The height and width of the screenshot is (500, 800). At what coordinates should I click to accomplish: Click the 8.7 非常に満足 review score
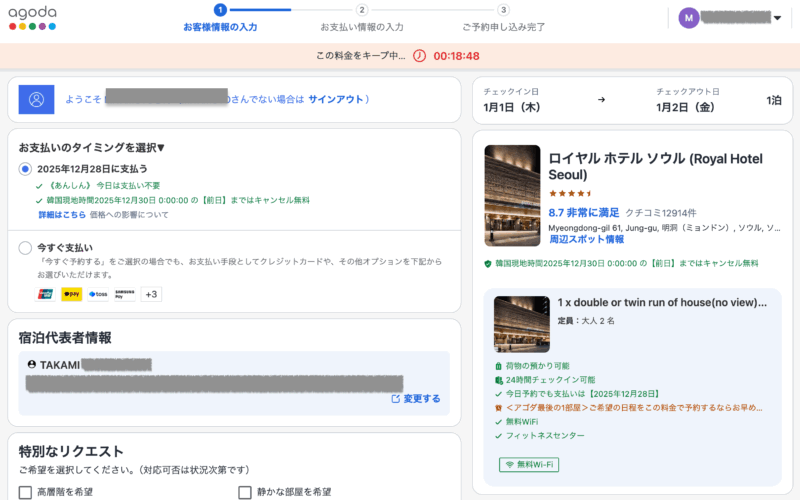(x=584, y=213)
